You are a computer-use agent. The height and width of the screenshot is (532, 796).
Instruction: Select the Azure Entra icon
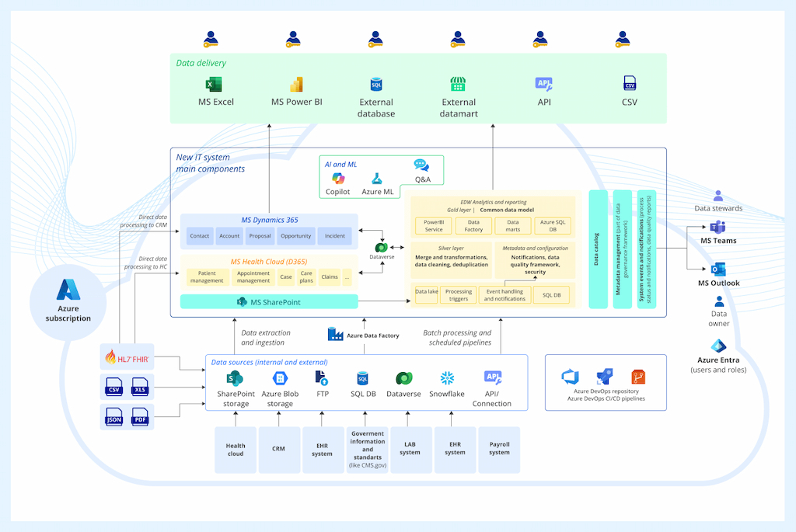[x=717, y=346]
